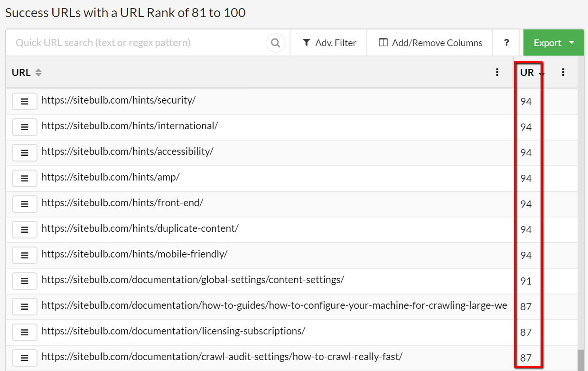
Task: Open row menu for hints/mobile-friendly URL
Action: [x=25, y=255]
